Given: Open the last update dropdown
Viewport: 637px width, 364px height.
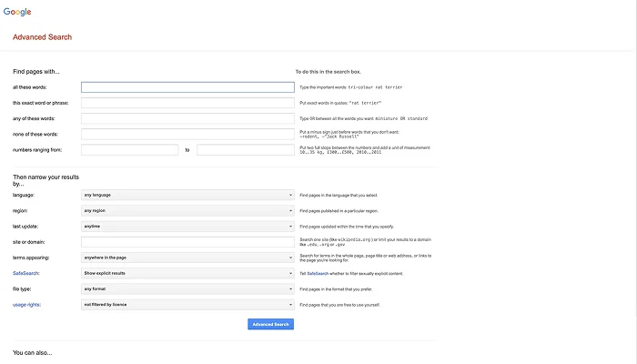Looking at the screenshot, I should (187, 226).
